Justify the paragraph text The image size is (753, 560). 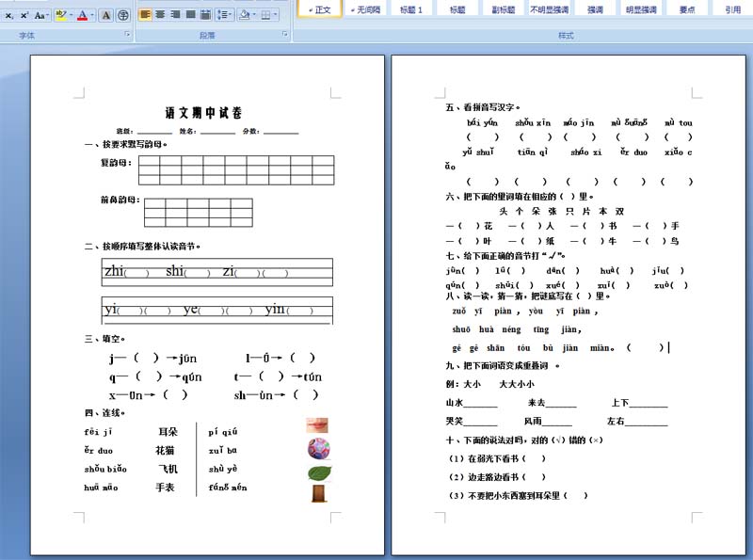(191, 15)
